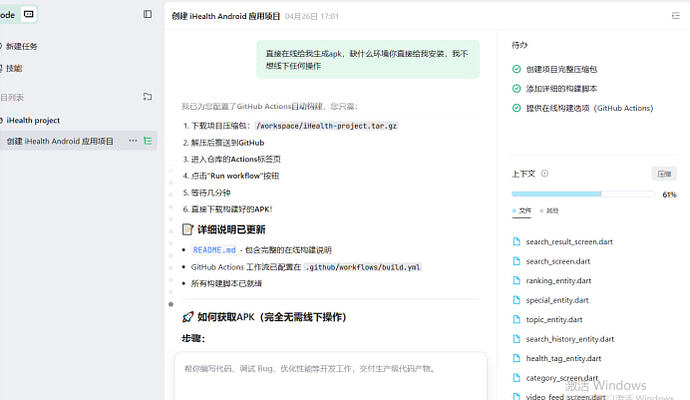Click the notepad icon beside 详细说明已更新
690x400 pixels.
pyautogui.click(x=187, y=229)
